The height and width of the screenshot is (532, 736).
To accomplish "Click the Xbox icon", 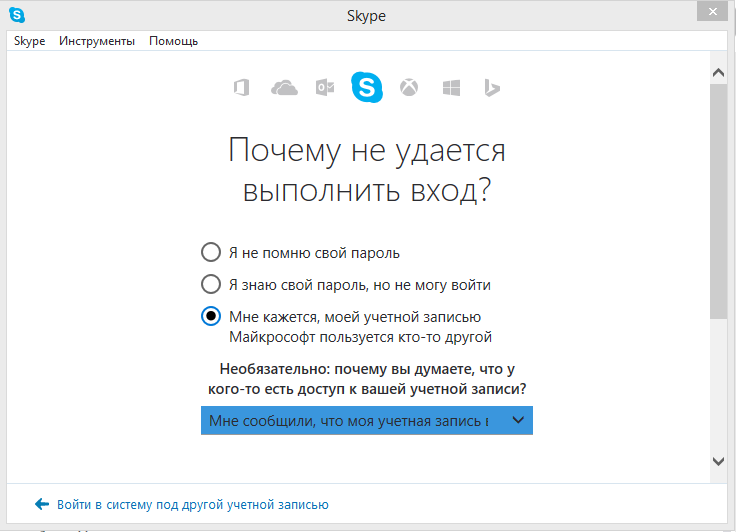I will pyautogui.click(x=409, y=87).
